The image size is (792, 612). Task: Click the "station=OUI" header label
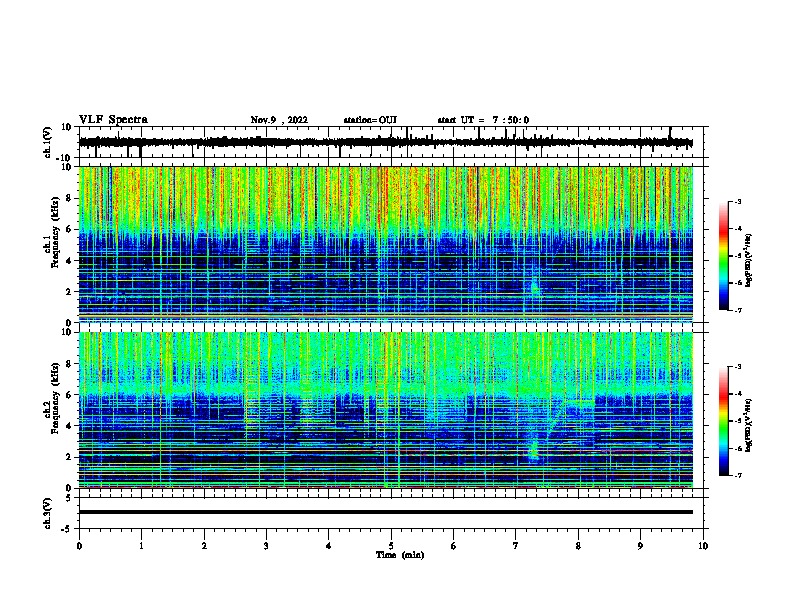pos(370,120)
